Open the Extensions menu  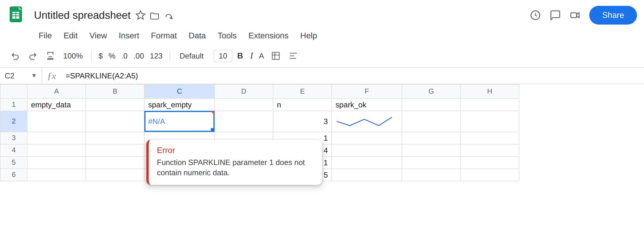pos(268,36)
